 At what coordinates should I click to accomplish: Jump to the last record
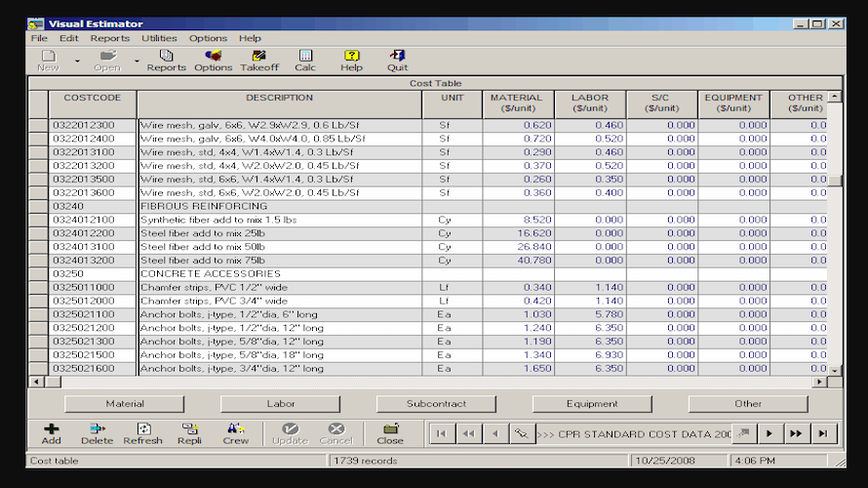click(x=823, y=433)
